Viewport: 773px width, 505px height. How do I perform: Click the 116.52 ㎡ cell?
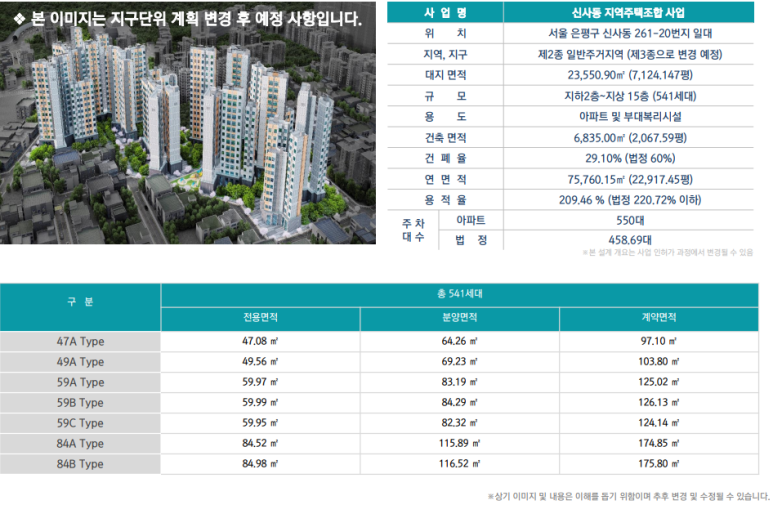(x=459, y=464)
